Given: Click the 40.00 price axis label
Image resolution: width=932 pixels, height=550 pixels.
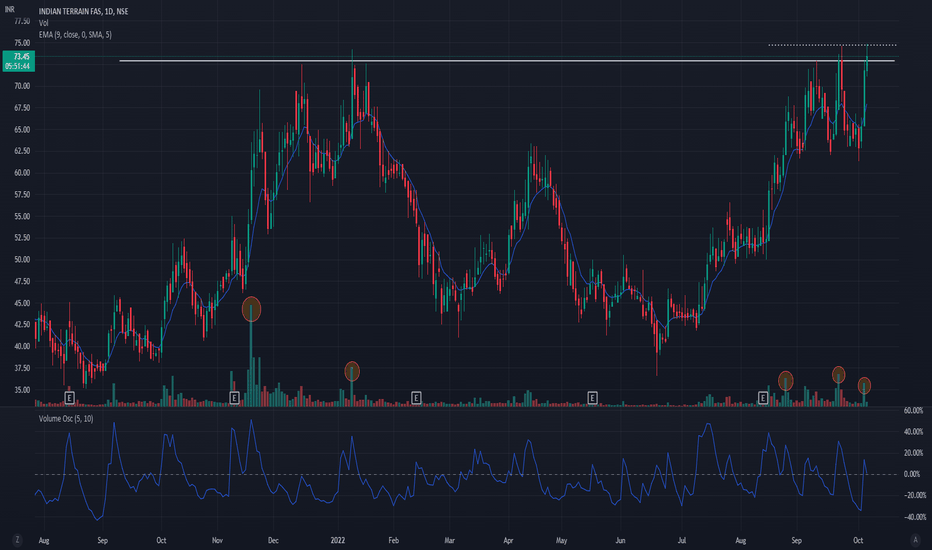Looking at the screenshot, I should tap(22, 347).
